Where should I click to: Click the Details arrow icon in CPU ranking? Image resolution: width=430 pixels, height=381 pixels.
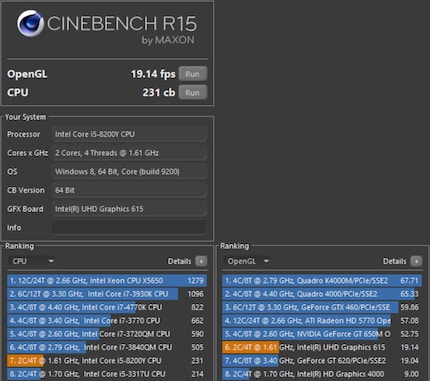pyautogui.click(x=201, y=261)
